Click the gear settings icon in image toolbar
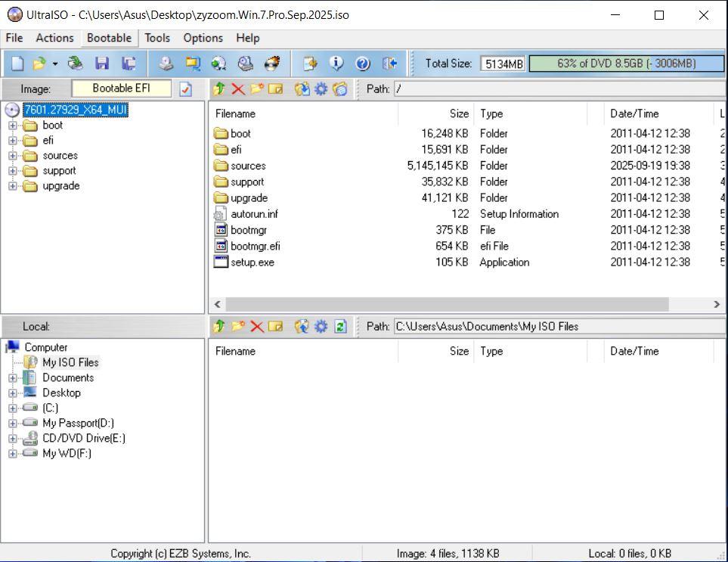 [321, 89]
